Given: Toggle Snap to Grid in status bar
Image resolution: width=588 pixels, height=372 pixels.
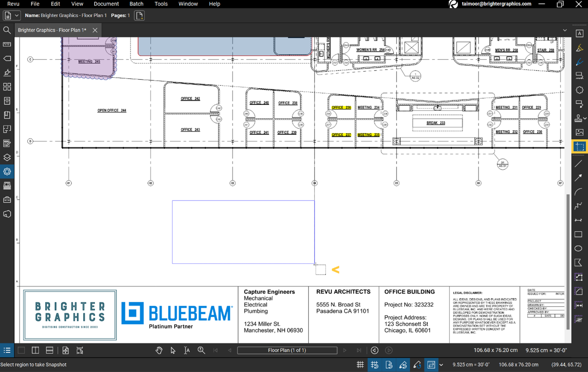Looking at the screenshot, I should coord(375,365).
